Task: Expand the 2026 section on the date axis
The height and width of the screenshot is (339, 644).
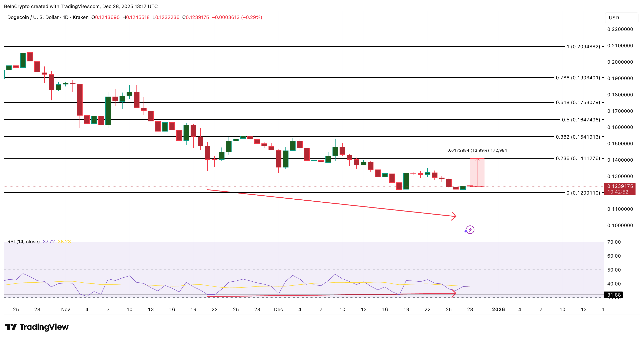Action: tap(499, 310)
